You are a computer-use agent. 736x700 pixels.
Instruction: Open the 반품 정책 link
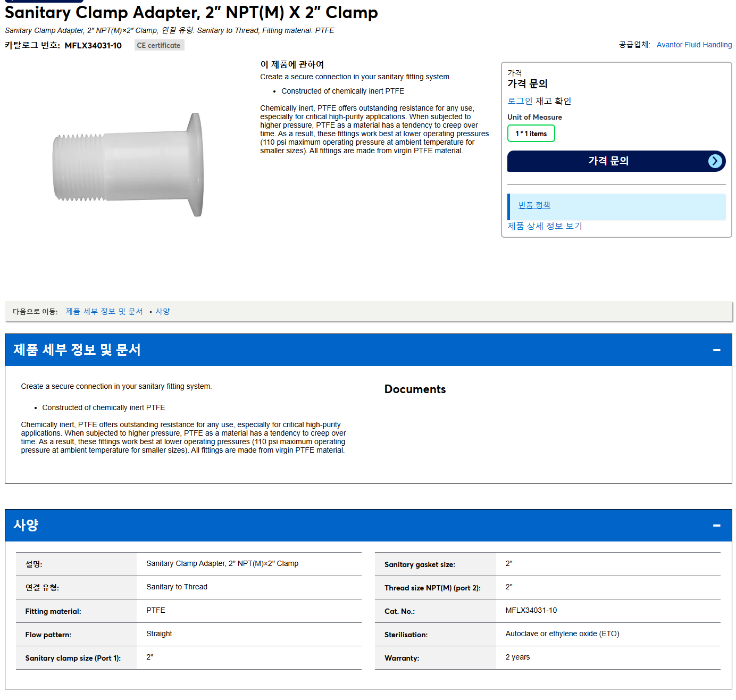click(534, 205)
